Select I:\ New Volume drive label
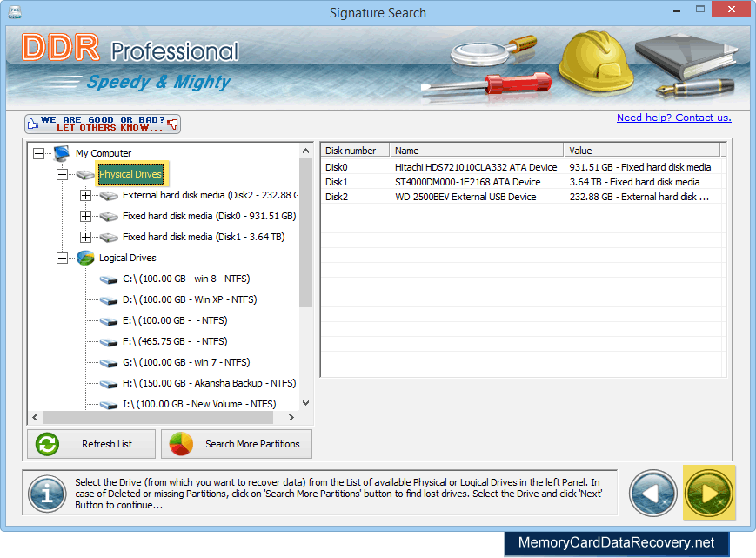Screen dimensions: 756x558 [x=199, y=404]
